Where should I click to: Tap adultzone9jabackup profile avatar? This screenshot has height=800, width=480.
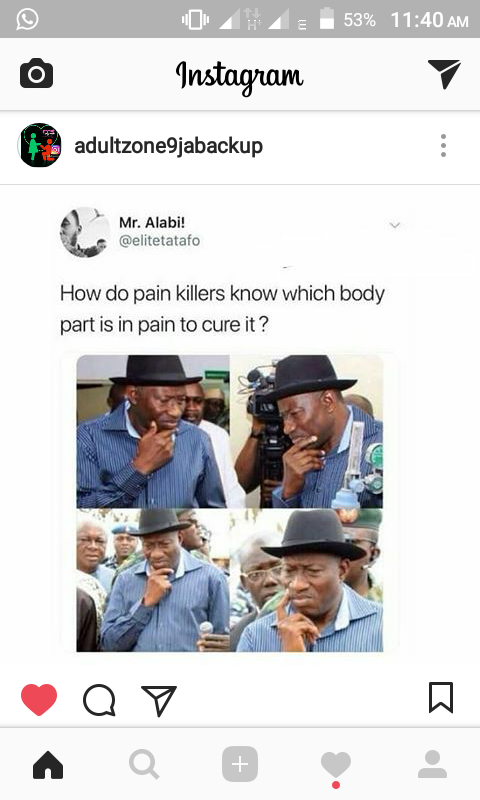coord(40,145)
